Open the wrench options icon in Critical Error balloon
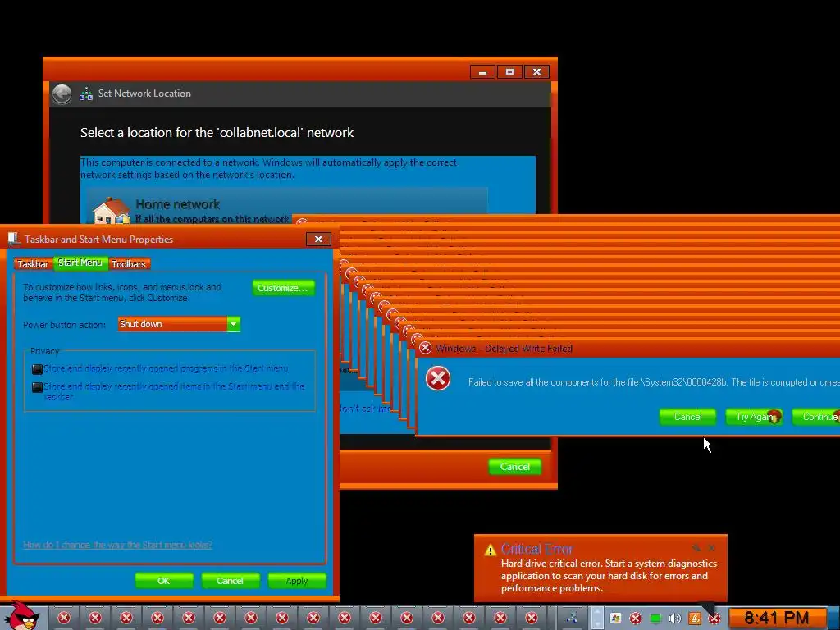This screenshot has height=630, width=840. tap(696, 547)
